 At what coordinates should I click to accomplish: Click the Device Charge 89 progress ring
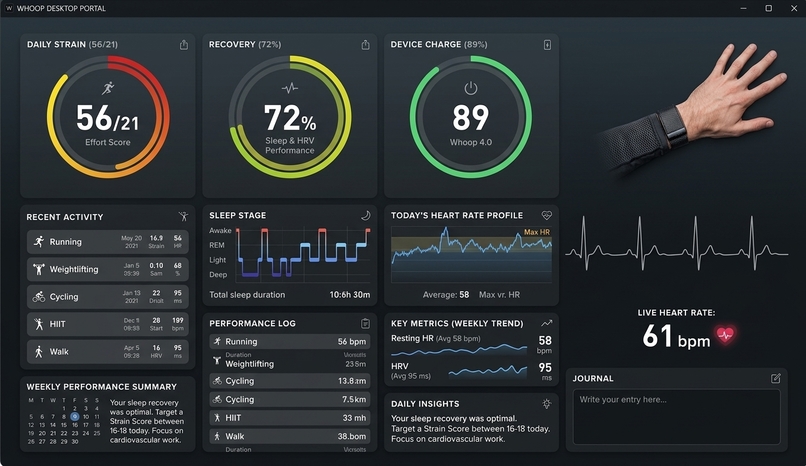point(471,117)
